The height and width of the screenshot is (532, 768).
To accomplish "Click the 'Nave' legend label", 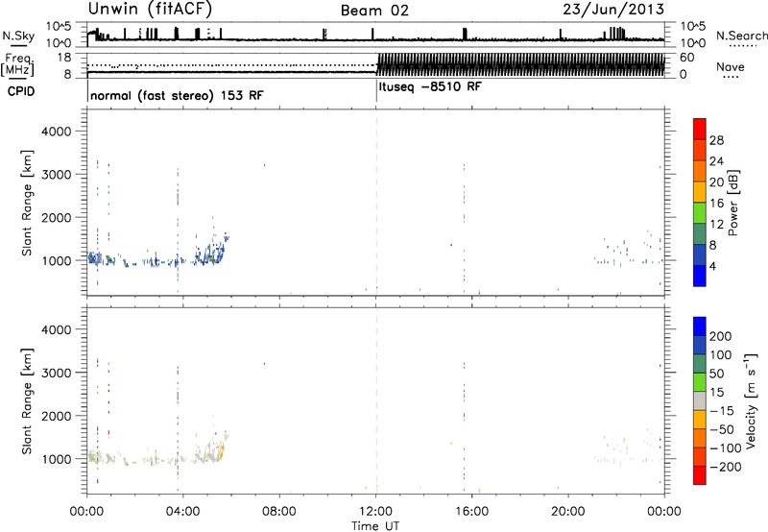I will 731,67.
